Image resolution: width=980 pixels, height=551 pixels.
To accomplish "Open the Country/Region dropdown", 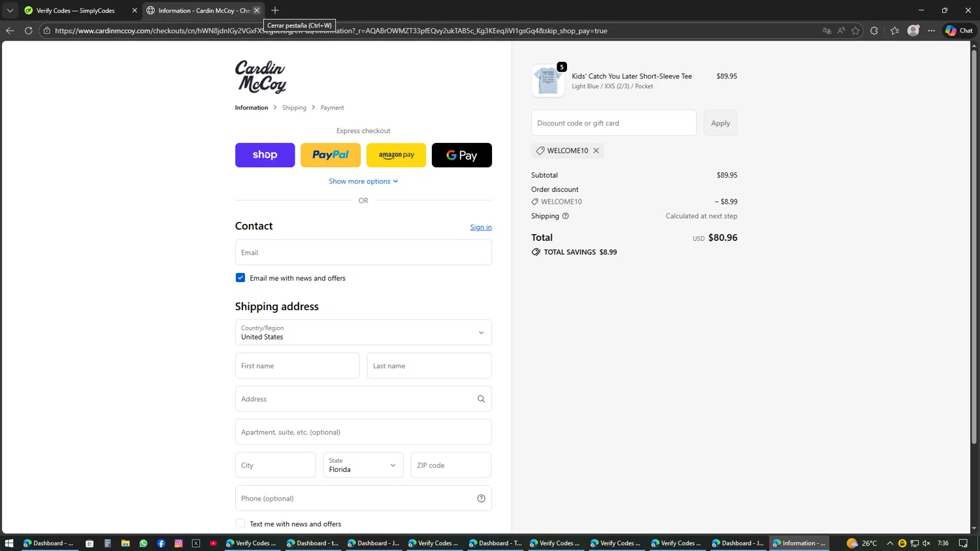I will click(x=363, y=332).
